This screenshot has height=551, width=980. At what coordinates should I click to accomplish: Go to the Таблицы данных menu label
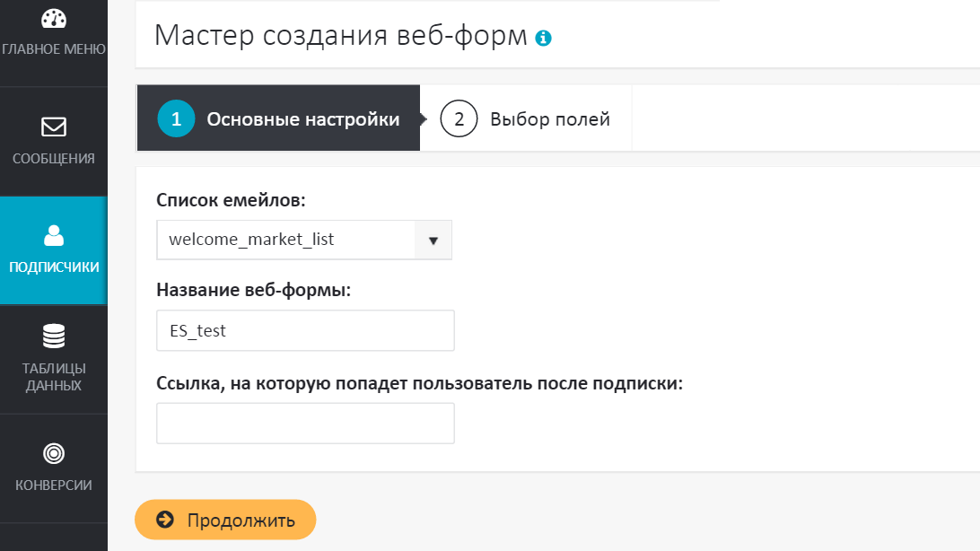[54, 377]
